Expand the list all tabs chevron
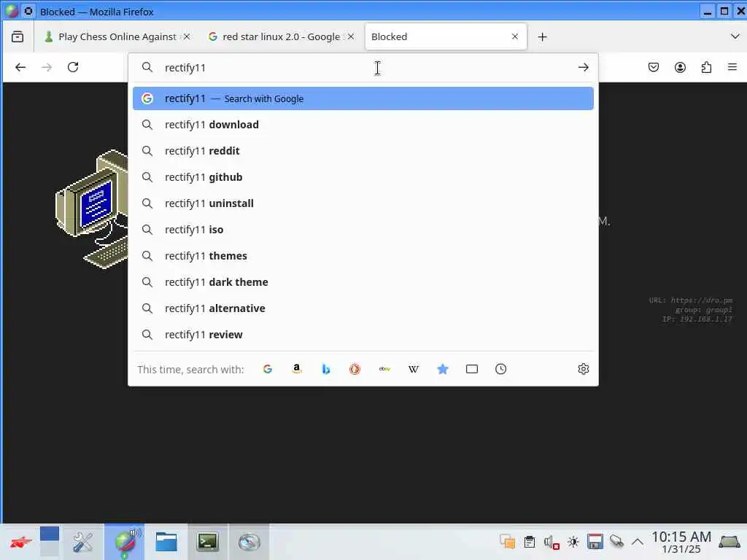747x560 pixels. tap(735, 36)
